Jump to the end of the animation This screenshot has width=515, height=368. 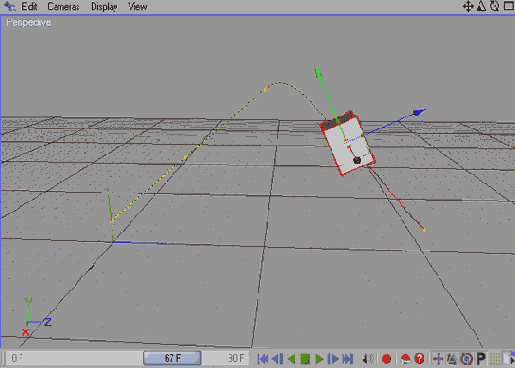point(347,359)
